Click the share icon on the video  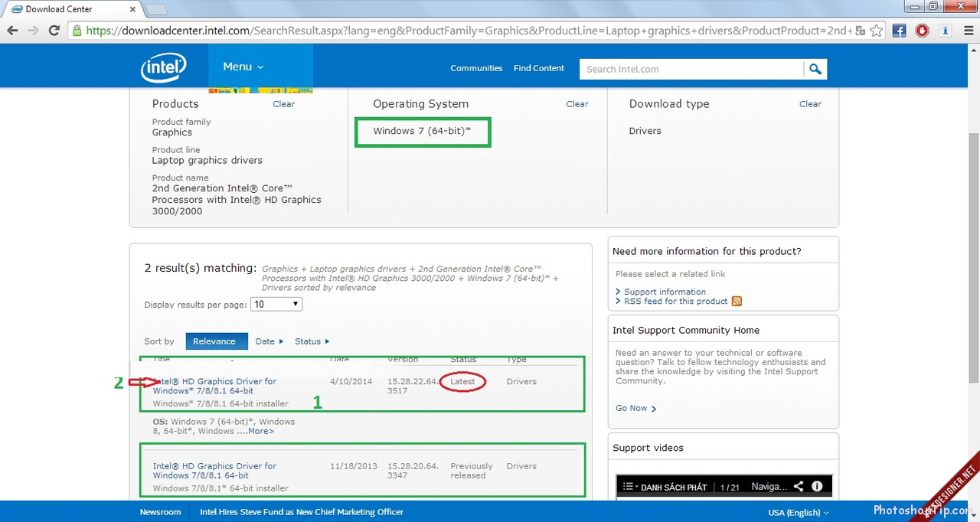click(799, 486)
